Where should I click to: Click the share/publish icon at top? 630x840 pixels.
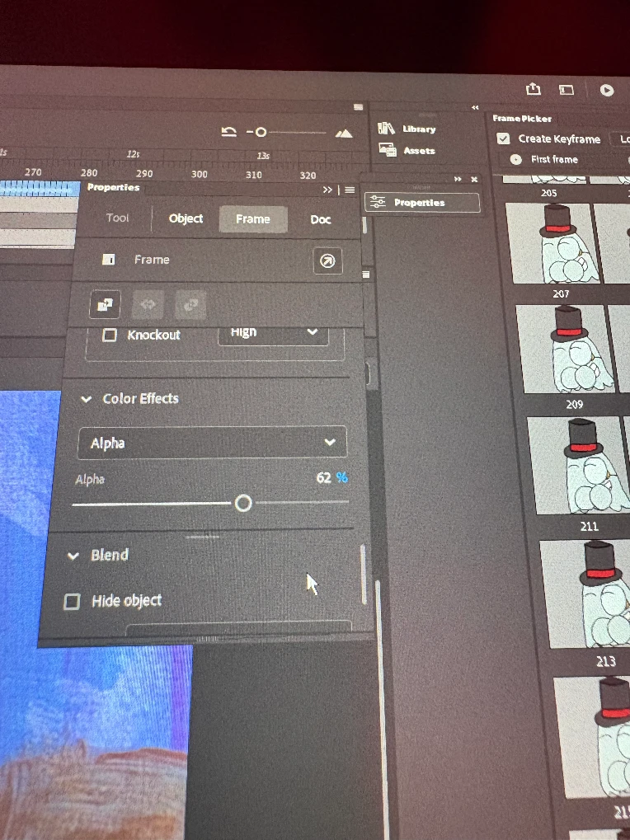pyautogui.click(x=533, y=88)
